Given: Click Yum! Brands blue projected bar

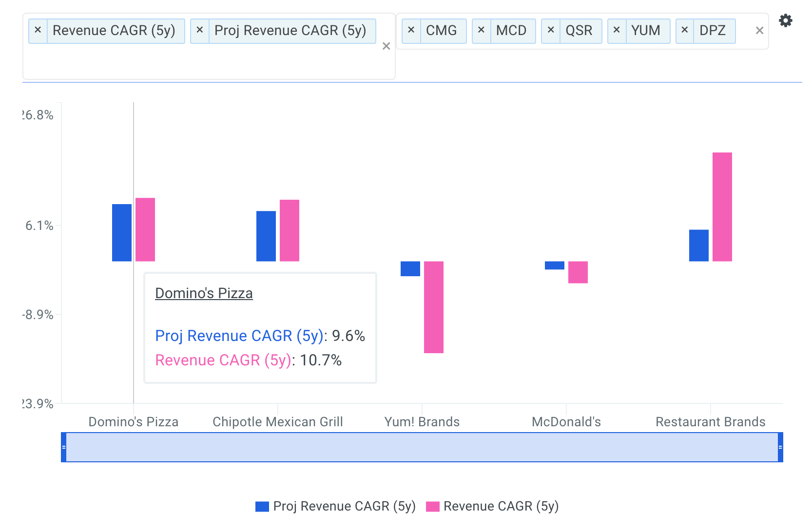Looking at the screenshot, I should tap(410, 269).
